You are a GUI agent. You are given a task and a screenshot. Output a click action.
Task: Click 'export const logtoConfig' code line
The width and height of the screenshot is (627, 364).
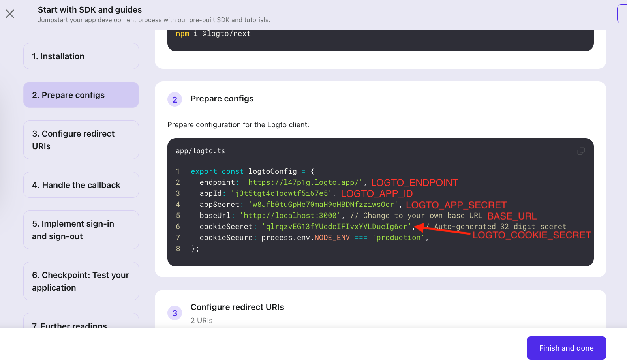tap(253, 171)
